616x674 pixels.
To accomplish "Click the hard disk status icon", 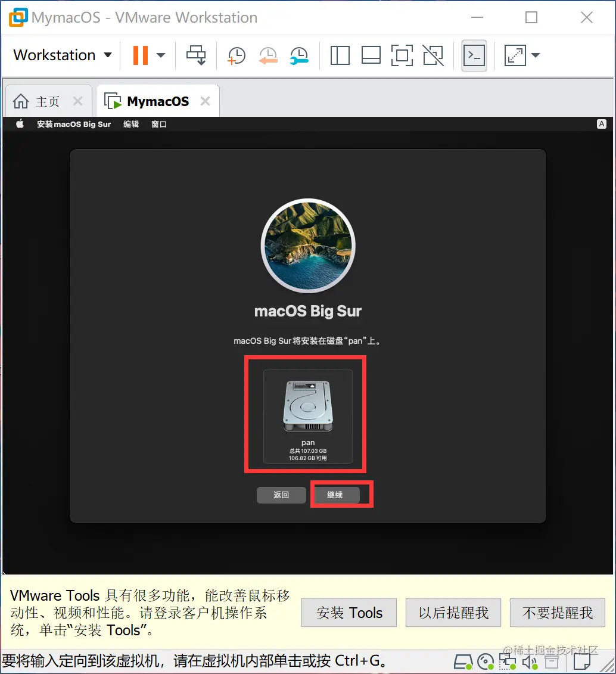I will point(463,662).
